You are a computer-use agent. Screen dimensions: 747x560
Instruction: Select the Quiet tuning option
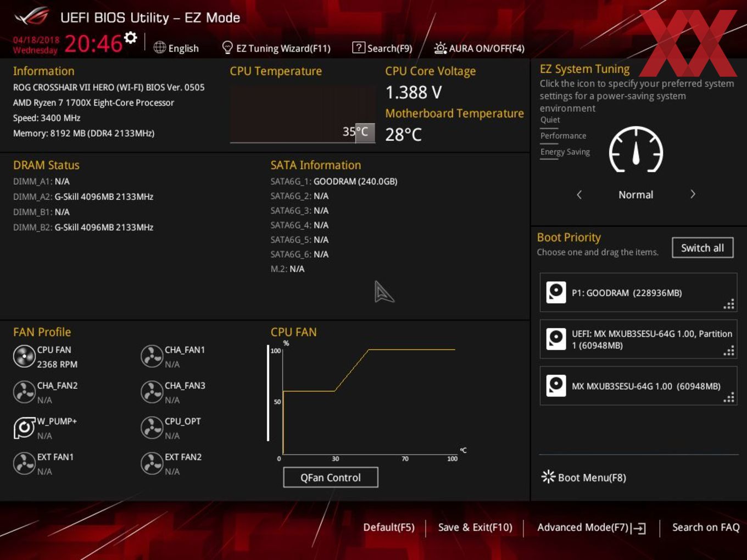point(550,120)
